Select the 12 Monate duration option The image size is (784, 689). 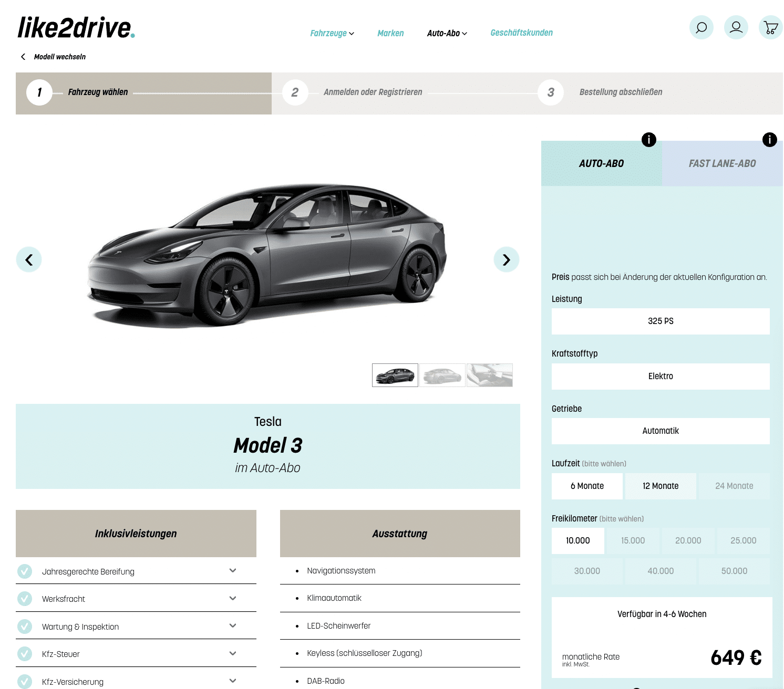(x=661, y=486)
